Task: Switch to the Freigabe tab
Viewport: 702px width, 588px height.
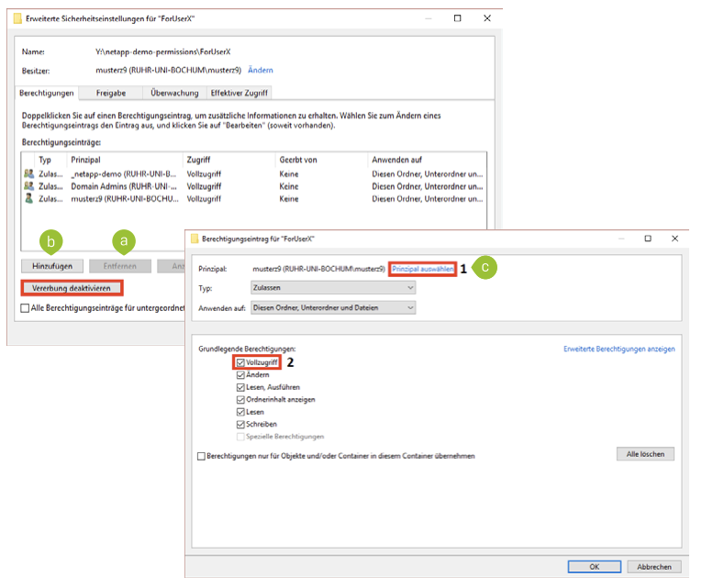Action: point(111,93)
